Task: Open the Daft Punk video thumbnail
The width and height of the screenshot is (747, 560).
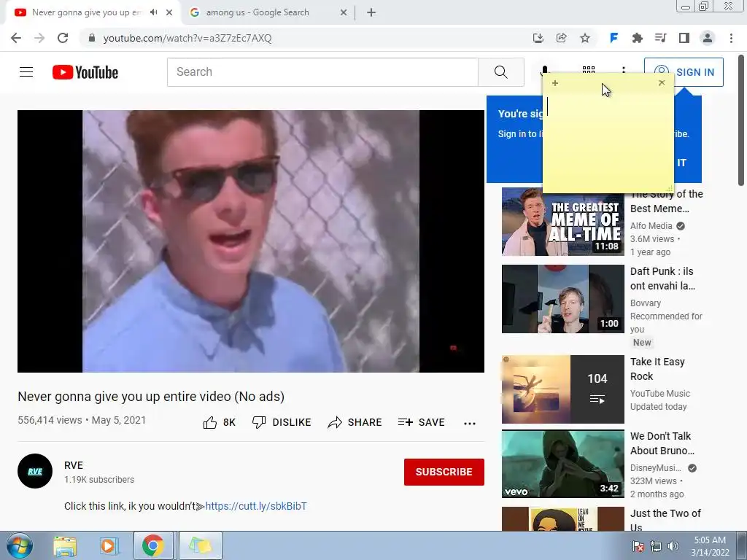Action: 562,299
